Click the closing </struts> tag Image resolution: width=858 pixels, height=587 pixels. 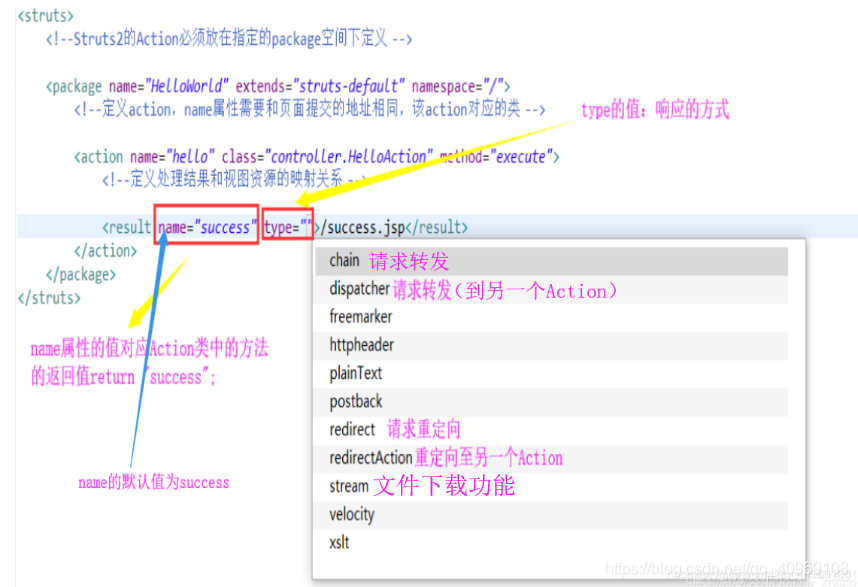(x=49, y=298)
